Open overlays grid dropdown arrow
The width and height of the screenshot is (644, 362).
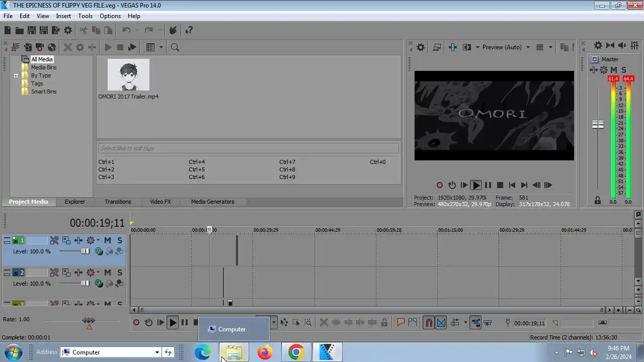(x=550, y=47)
